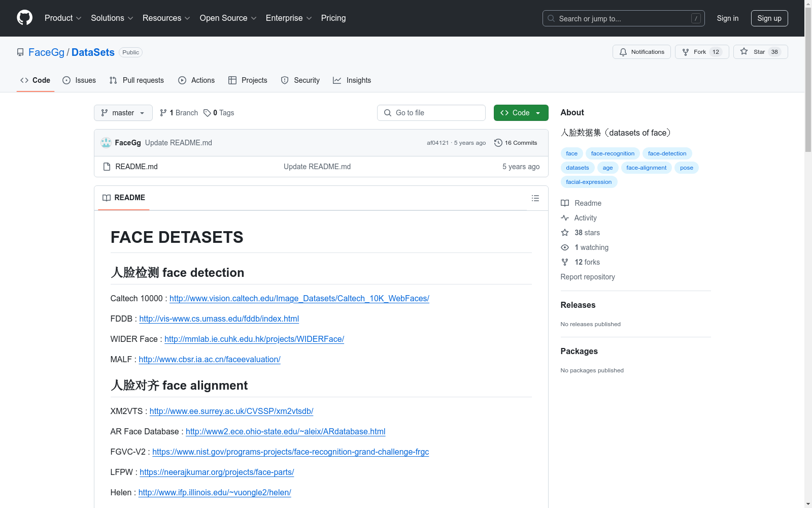This screenshot has height=508, width=812.
Task: Expand the Solutions menu
Action: 112,18
